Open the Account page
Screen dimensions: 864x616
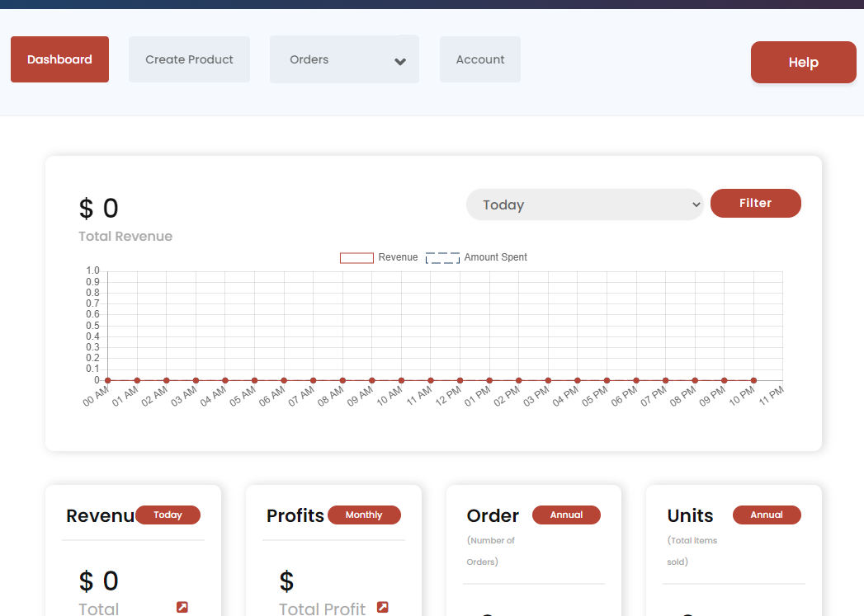click(x=480, y=59)
